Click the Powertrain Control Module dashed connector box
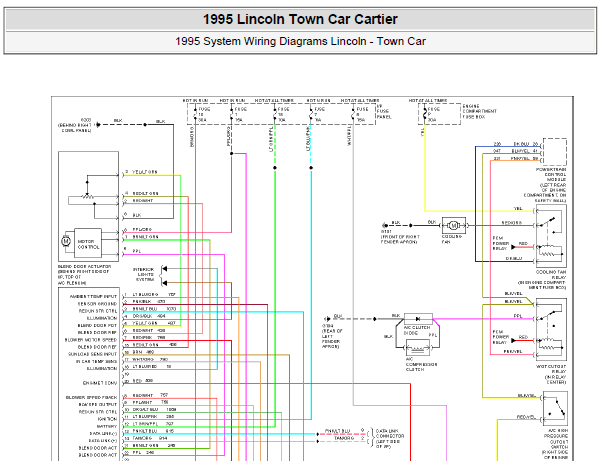This screenshot has width=600, height=461. click(555, 152)
